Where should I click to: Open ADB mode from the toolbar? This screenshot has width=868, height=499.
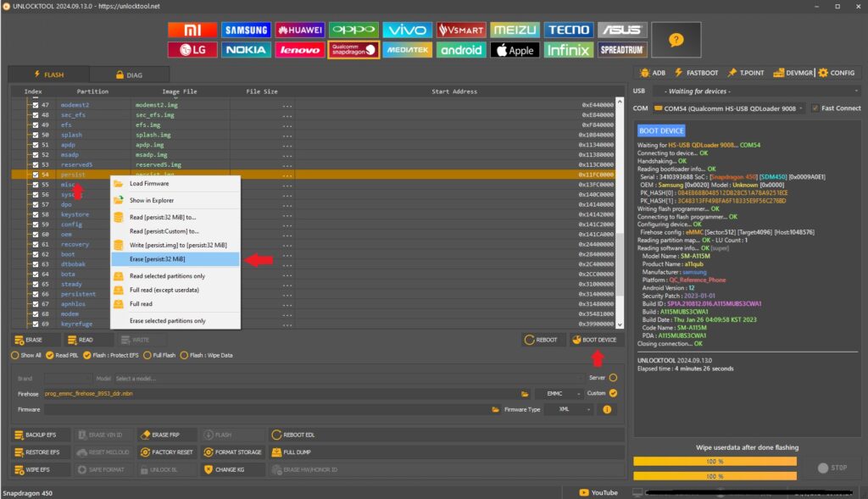click(653, 73)
